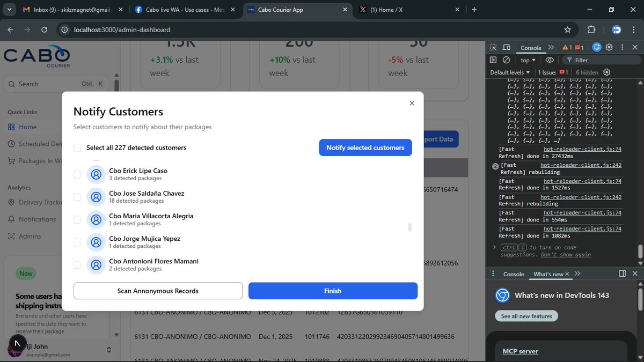This screenshot has width=644, height=362.
Task: Click the warning count icon in DevTools
Action: (567, 47)
